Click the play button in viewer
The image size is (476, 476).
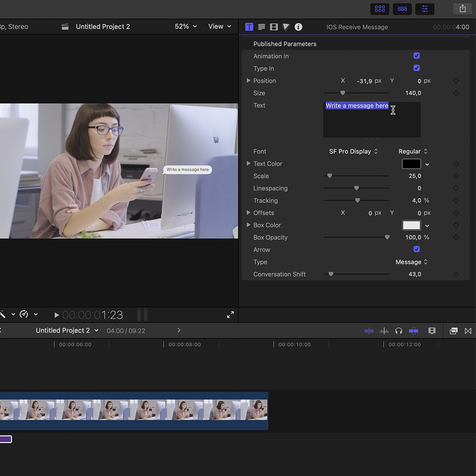[57, 315]
